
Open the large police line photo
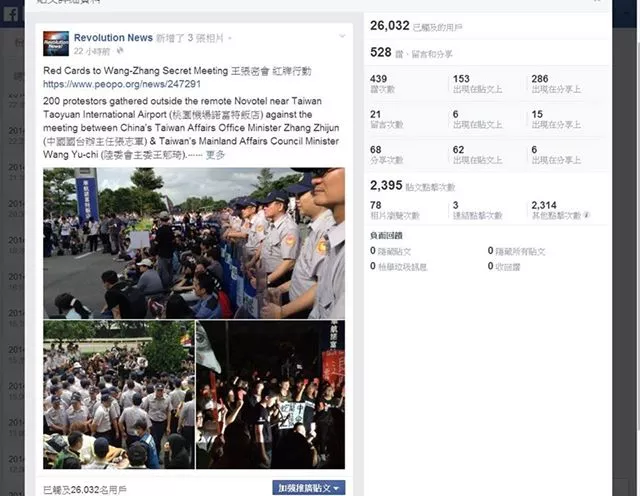click(194, 243)
